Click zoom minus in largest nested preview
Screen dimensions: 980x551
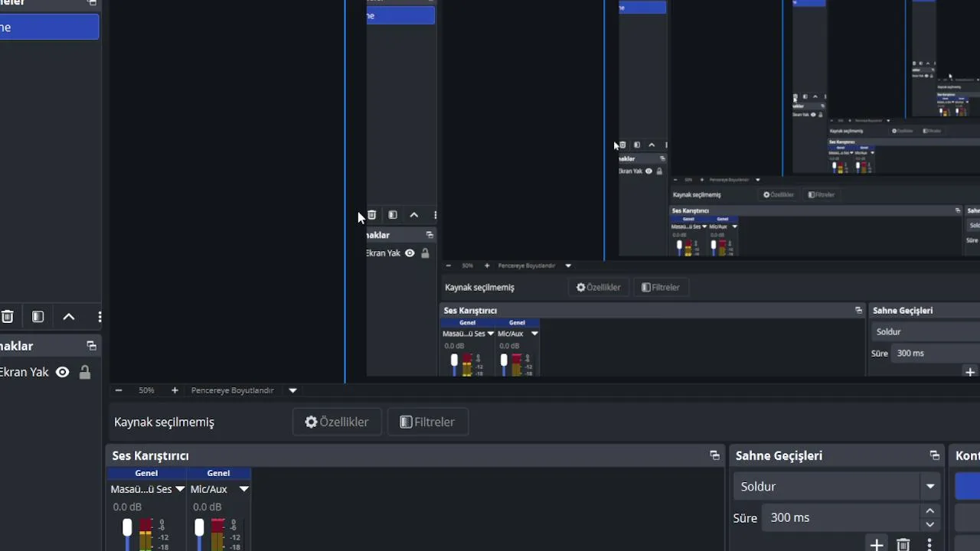tap(449, 266)
